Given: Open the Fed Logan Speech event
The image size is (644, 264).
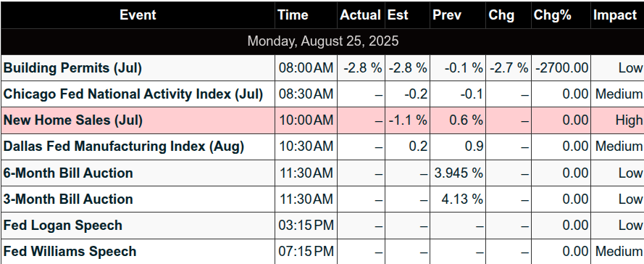Looking at the screenshot, I should [63, 226].
